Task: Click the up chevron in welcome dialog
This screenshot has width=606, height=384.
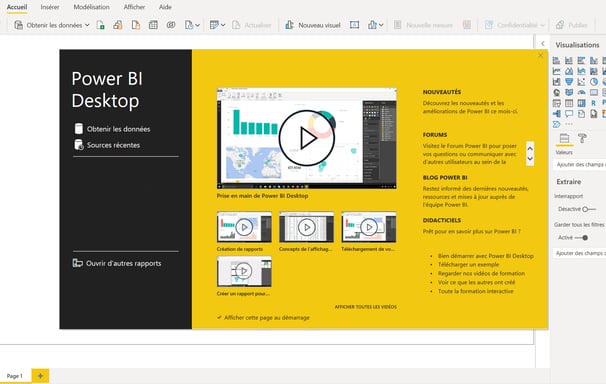Action: (x=530, y=148)
